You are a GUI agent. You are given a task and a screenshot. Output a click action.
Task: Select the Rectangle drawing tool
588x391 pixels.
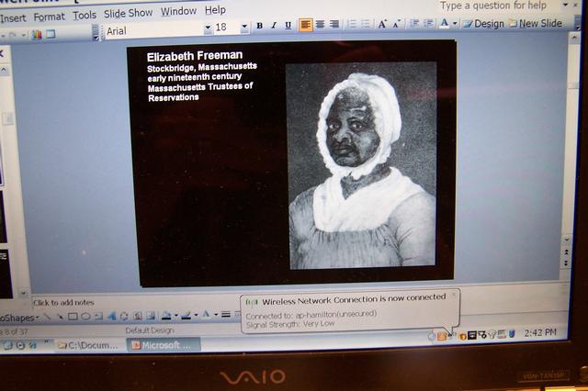pos(73,317)
